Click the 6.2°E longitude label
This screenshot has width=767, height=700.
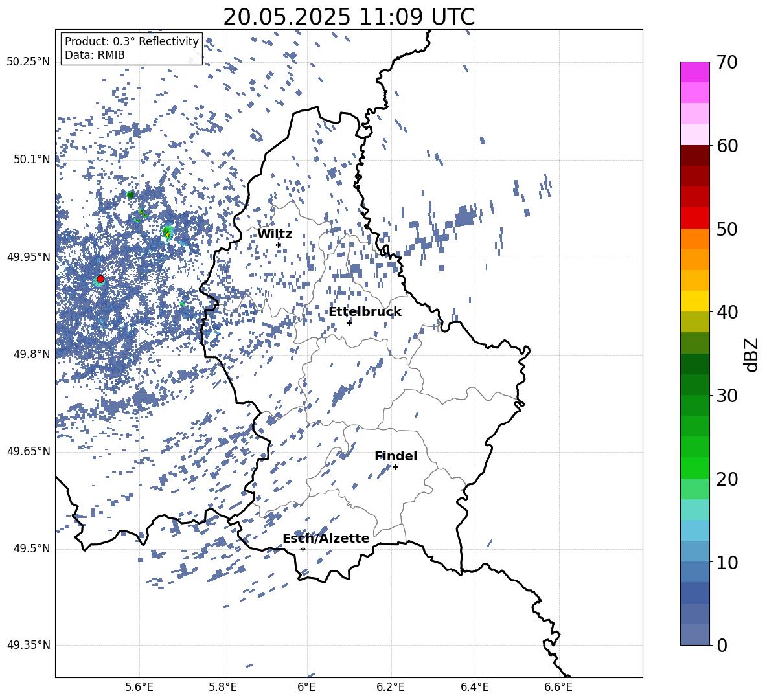coord(391,687)
